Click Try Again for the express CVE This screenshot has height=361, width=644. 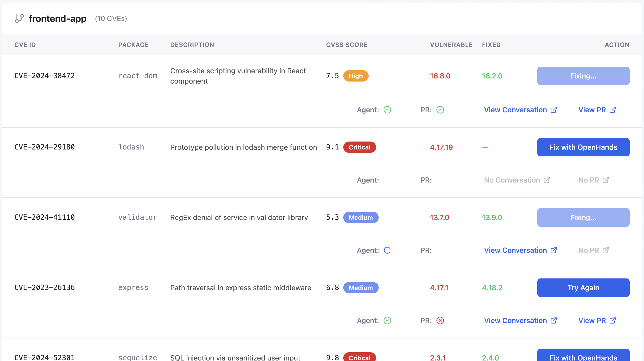(x=583, y=287)
